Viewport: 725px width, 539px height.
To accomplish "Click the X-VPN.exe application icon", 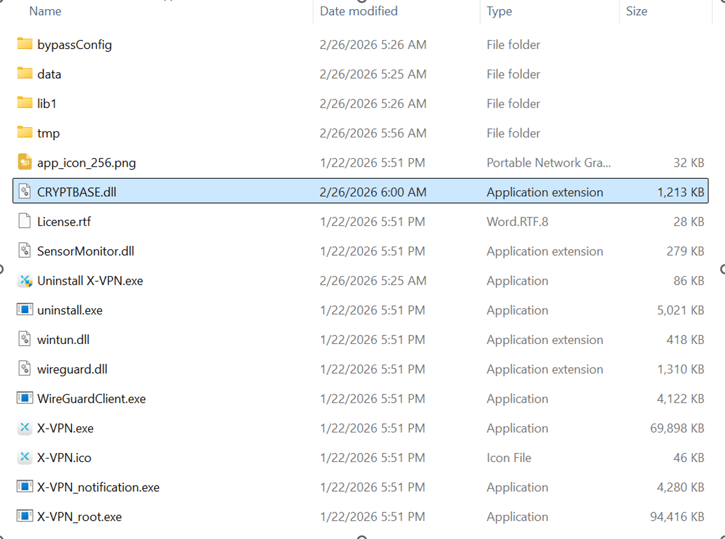I will (25, 428).
